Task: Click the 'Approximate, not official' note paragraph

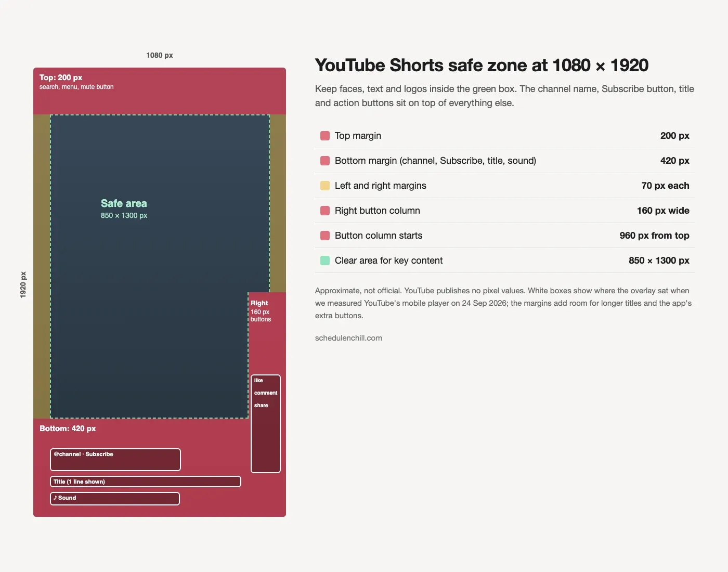Action: pos(503,303)
